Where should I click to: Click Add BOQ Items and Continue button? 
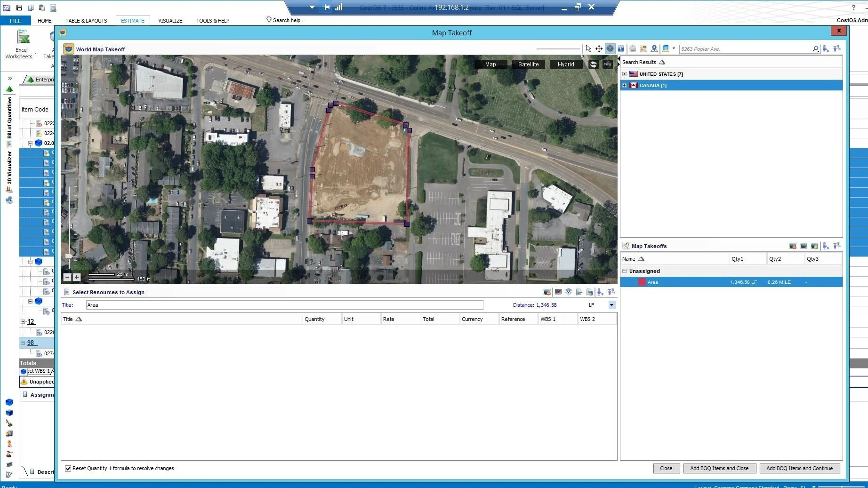click(799, 468)
